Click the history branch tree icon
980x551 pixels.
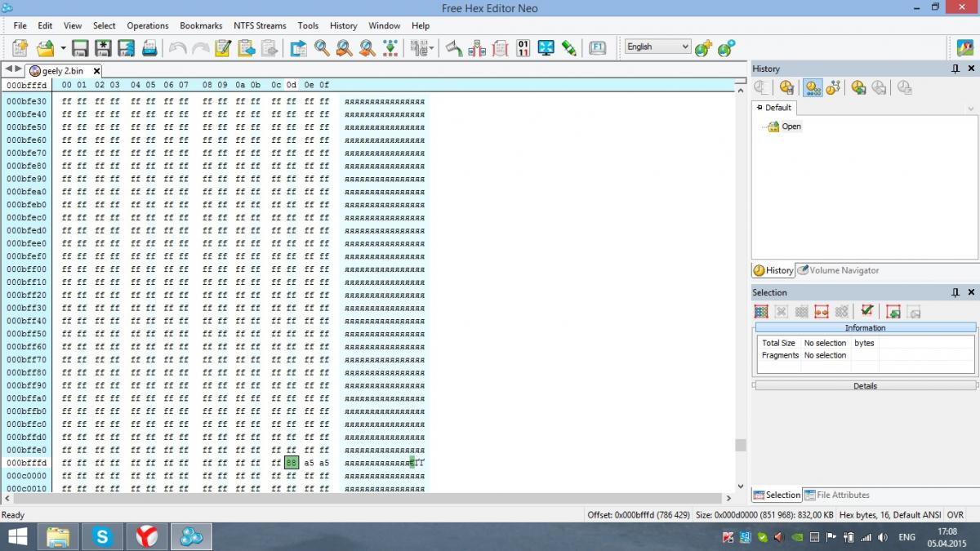(x=833, y=87)
